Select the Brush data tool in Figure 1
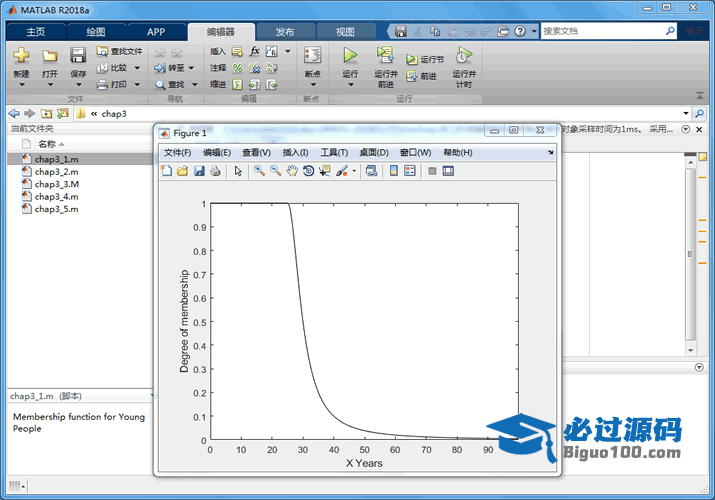This screenshot has height=500, width=715. tap(342, 171)
